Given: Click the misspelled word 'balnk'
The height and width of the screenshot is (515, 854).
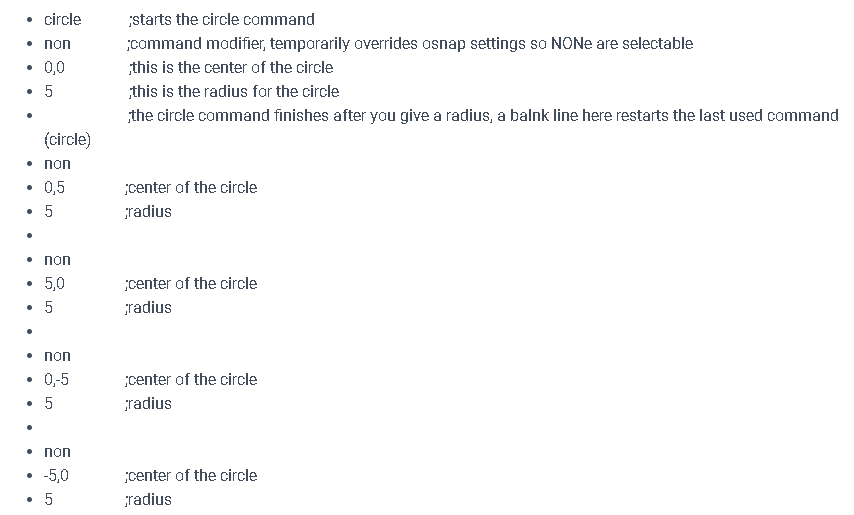Looking at the screenshot, I should pyautogui.click(x=529, y=115).
